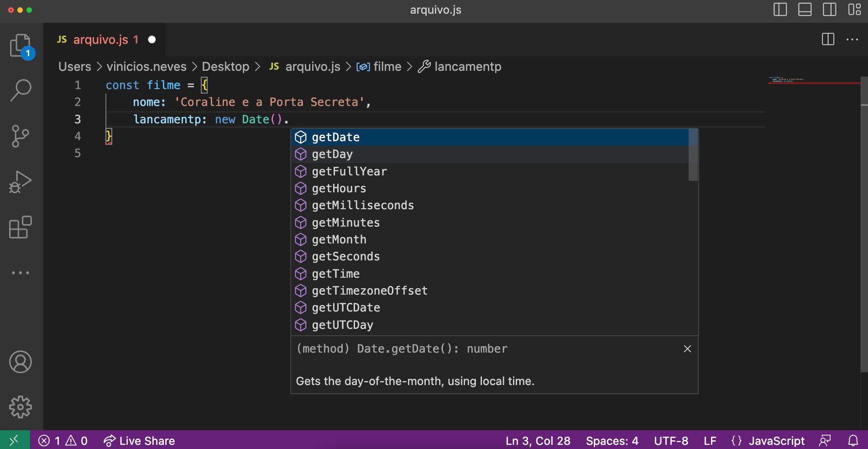Click the editor vertical scrollbar
868x449 pixels.
coord(864,224)
